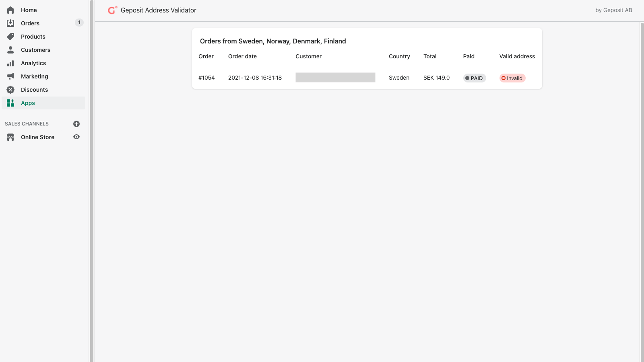This screenshot has width=644, height=362.
Task: Click the Orders count badge
Action: [x=79, y=23]
